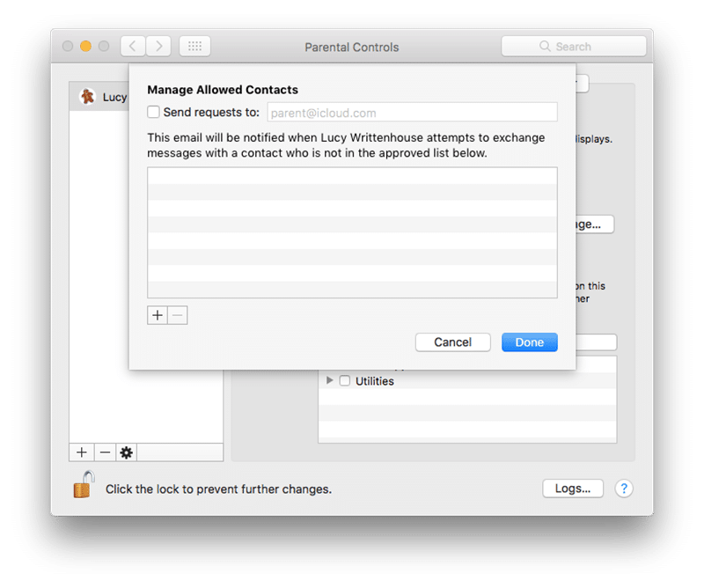704x588 pixels.
Task: Tick the Utilities checkbox
Action: click(345, 381)
